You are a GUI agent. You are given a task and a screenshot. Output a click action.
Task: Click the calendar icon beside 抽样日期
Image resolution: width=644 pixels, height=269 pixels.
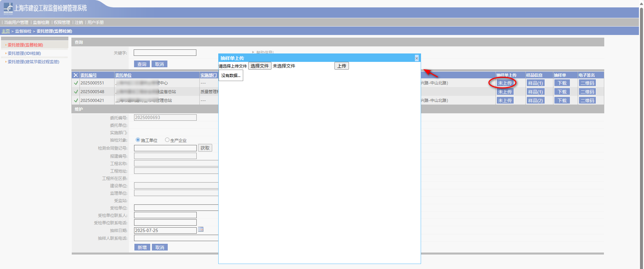(201, 229)
